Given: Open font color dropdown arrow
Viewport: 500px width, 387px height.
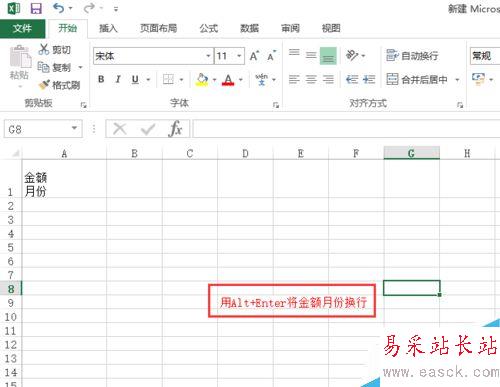Looking at the screenshot, I should tap(241, 79).
